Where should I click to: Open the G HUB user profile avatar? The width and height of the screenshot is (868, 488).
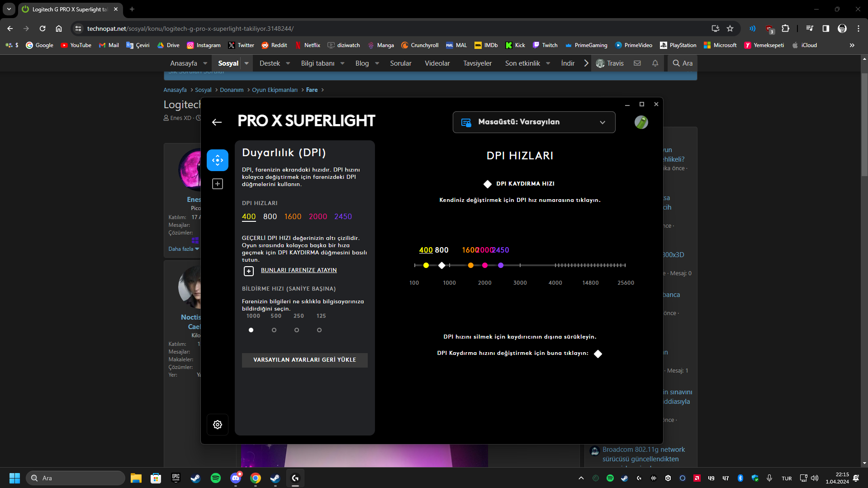tap(641, 122)
